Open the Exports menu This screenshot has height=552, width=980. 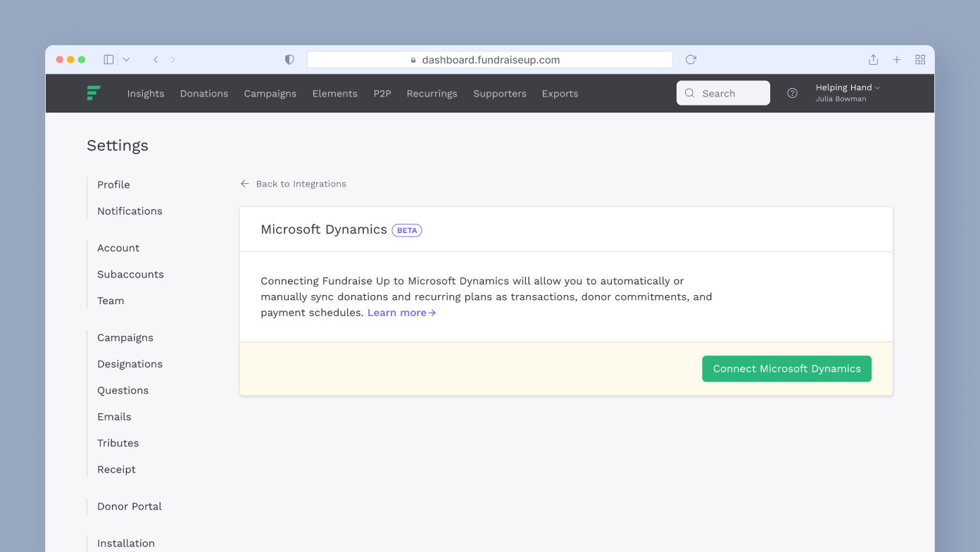(x=560, y=94)
